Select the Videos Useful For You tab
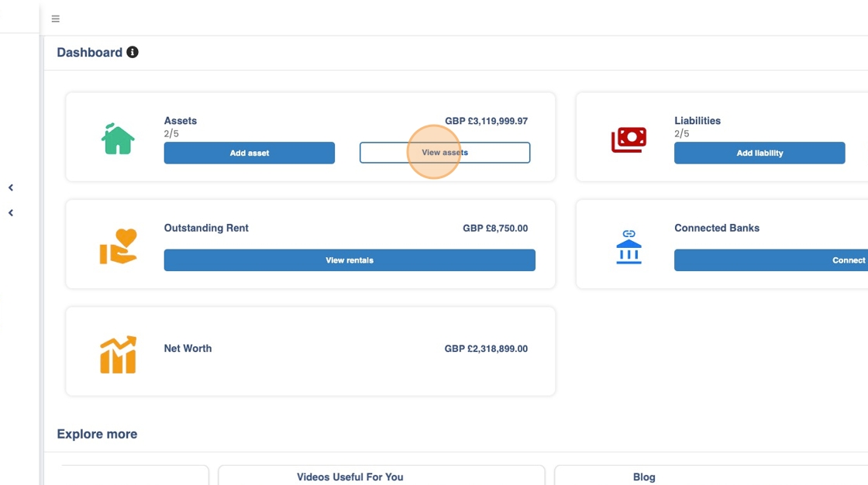The image size is (868, 485). (350, 476)
